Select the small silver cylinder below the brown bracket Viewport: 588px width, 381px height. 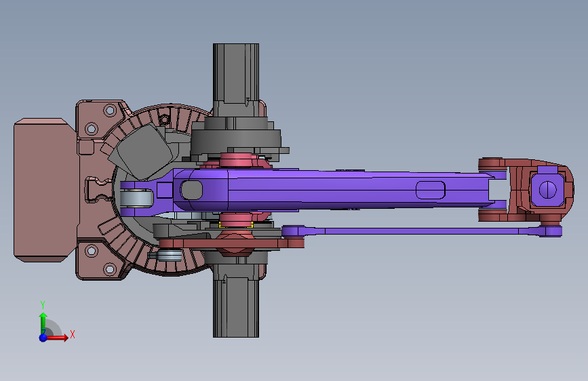pyautogui.click(x=170, y=256)
